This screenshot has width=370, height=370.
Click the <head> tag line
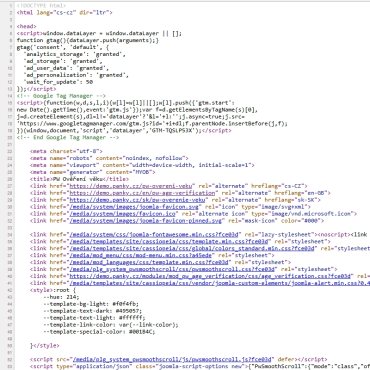click(27, 26)
